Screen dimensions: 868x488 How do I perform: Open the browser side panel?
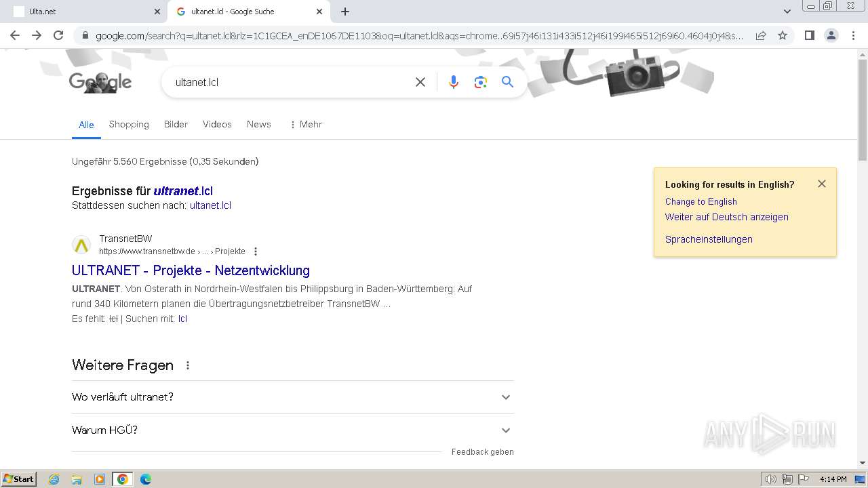(809, 35)
